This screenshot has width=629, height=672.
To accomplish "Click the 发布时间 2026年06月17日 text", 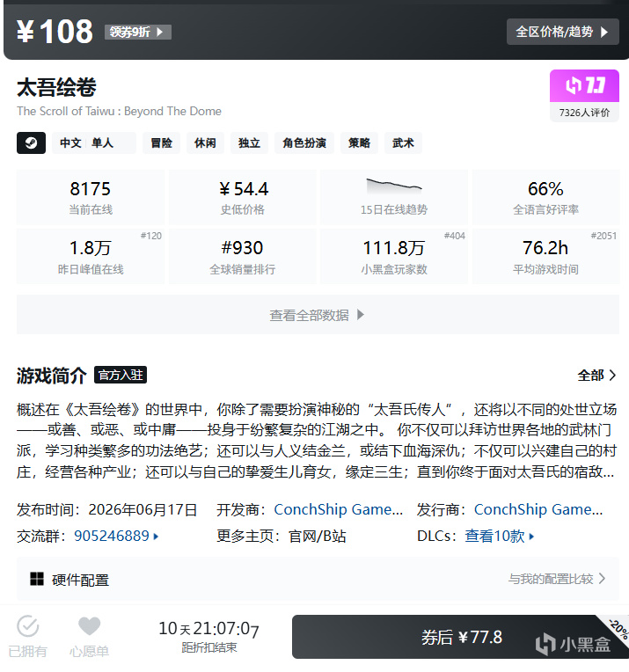I will pyautogui.click(x=106, y=509).
